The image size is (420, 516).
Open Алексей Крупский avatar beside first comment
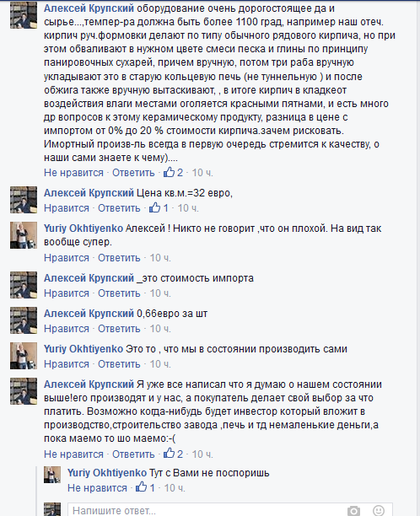click(x=24, y=15)
